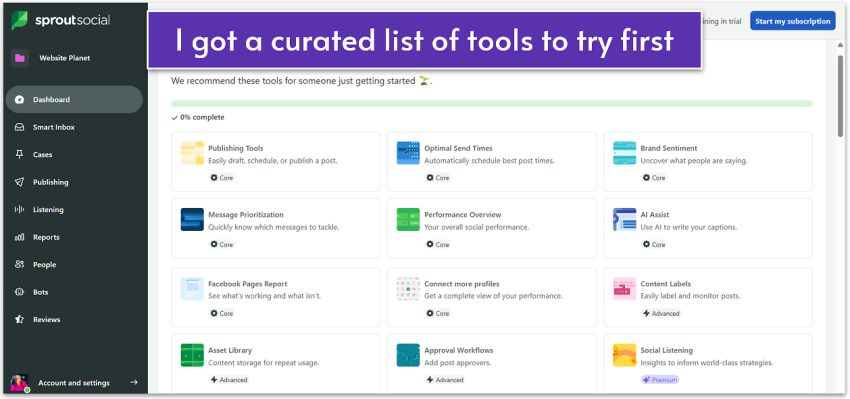
Task: Click the Advanced badge on Content Labels
Action: (661, 313)
